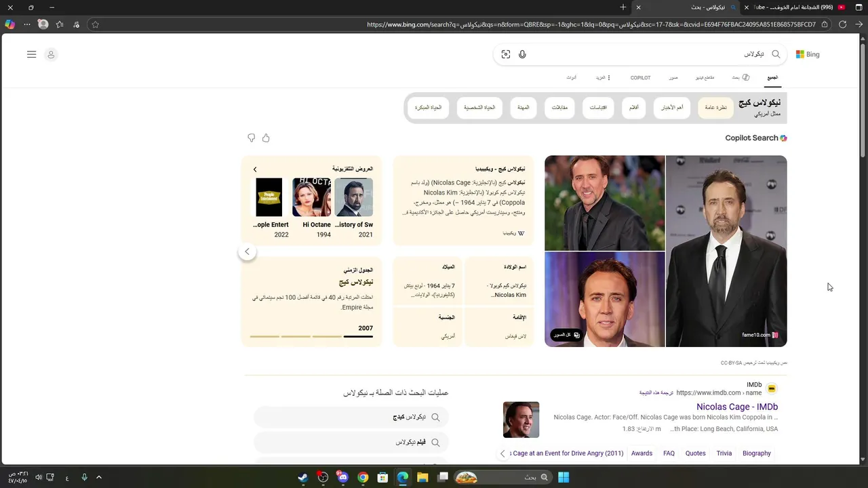Image resolution: width=868 pixels, height=488 pixels.
Task: Open the Nicolas Cage - IMDb result
Action: (737, 407)
